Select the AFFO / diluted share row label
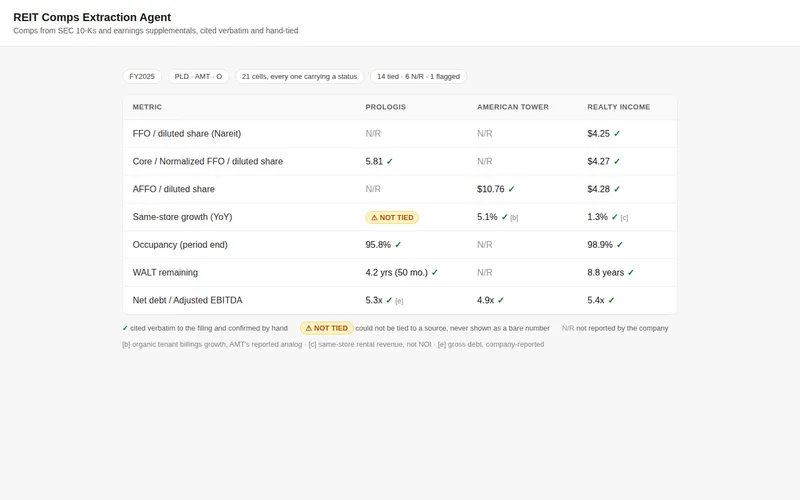Screen dimensions: 800x500 pyautogui.click(x=173, y=189)
